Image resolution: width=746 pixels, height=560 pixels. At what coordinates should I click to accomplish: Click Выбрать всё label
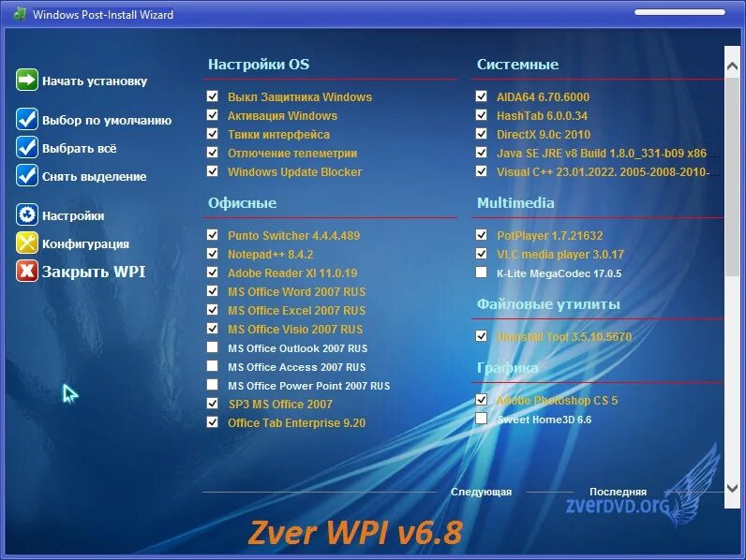coord(79,148)
